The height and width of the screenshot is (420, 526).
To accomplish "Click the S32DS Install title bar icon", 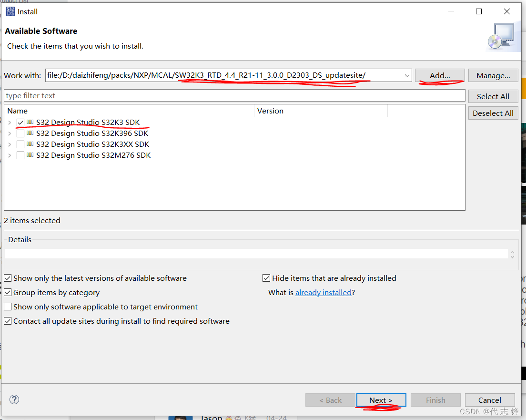I will click(10, 12).
